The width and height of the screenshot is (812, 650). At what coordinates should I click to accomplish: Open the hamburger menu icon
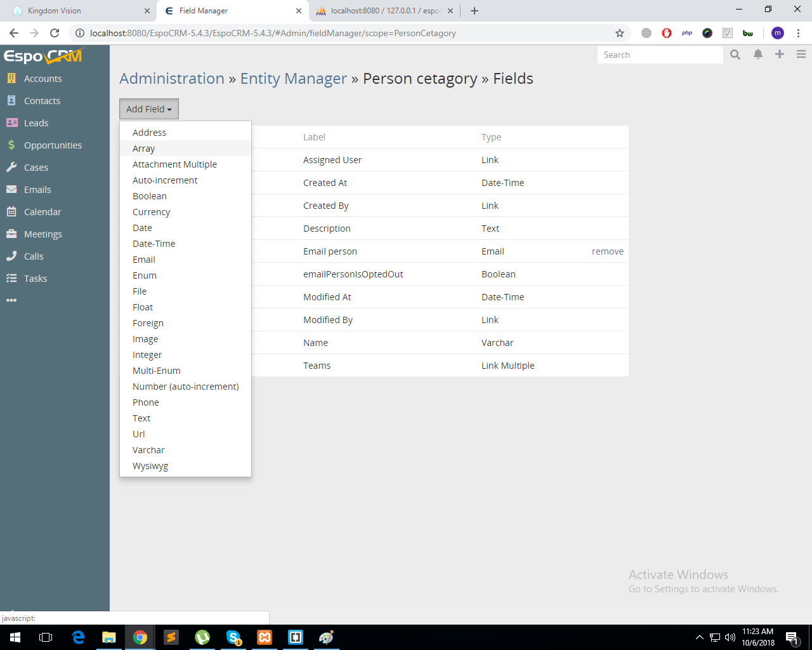[801, 55]
